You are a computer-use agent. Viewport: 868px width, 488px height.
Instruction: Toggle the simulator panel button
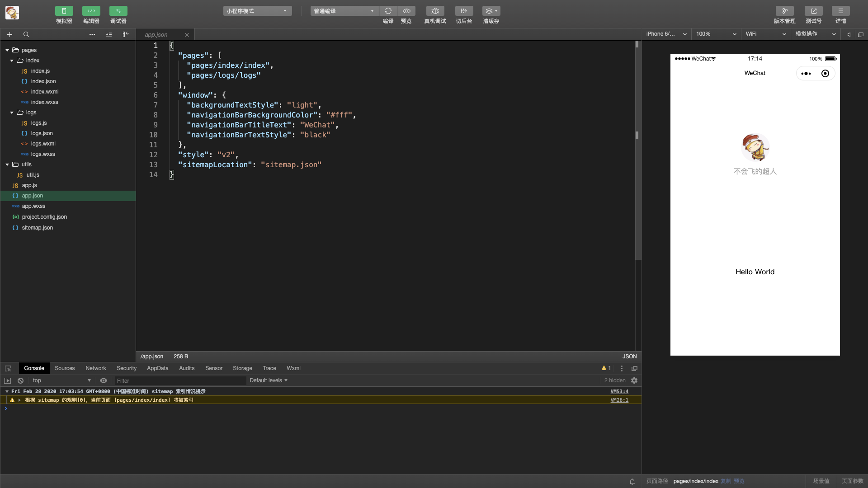click(64, 11)
